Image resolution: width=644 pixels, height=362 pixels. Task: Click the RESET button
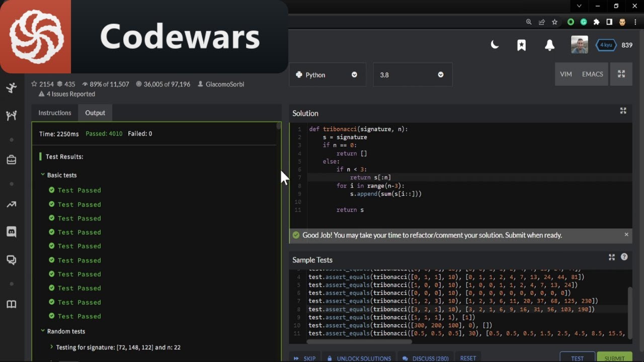pyautogui.click(x=468, y=358)
